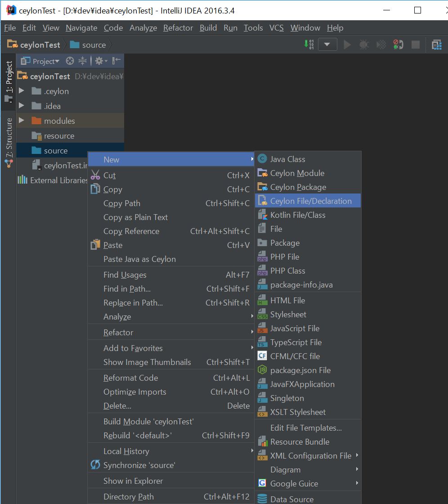The image size is (448, 504).
Task: Open the Tools menu
Action: (x=253, y=28)
